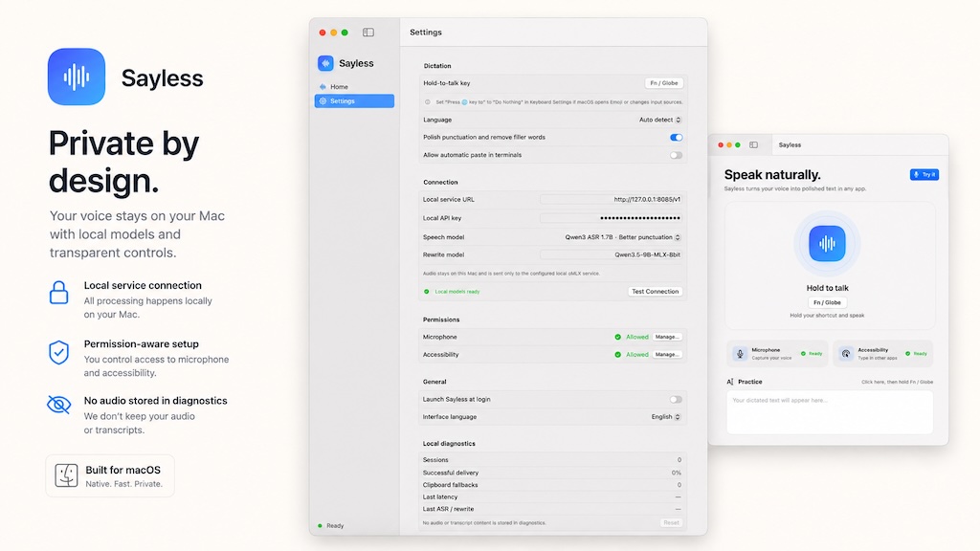980x551 pixels.
Task: Click Fn / Globe in the Hold-to-talk key row
Action: tap(664, 83)
